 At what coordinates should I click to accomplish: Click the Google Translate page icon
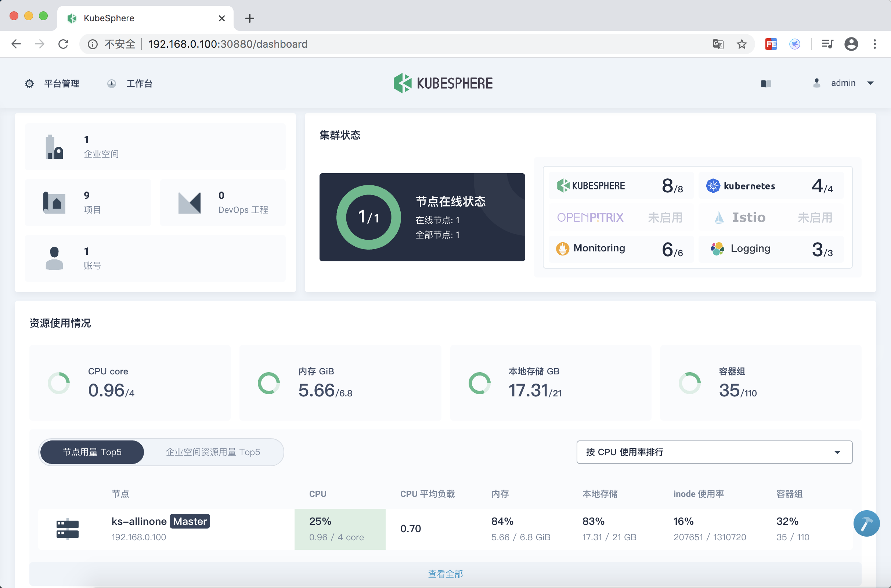tap(718, 44)
